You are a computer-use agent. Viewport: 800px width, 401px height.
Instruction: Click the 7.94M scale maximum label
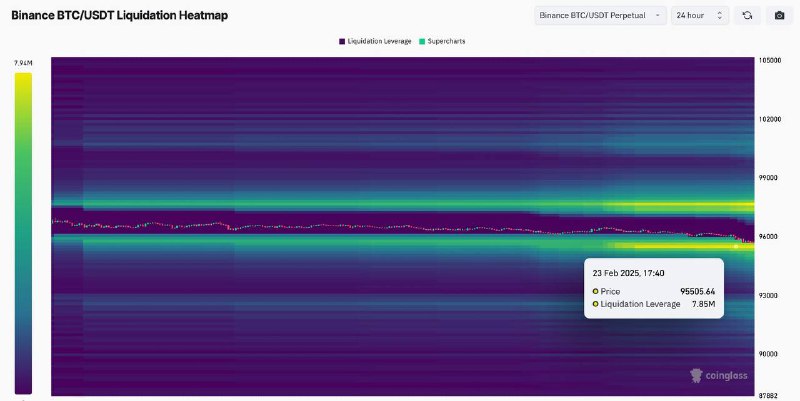point(23,63)
